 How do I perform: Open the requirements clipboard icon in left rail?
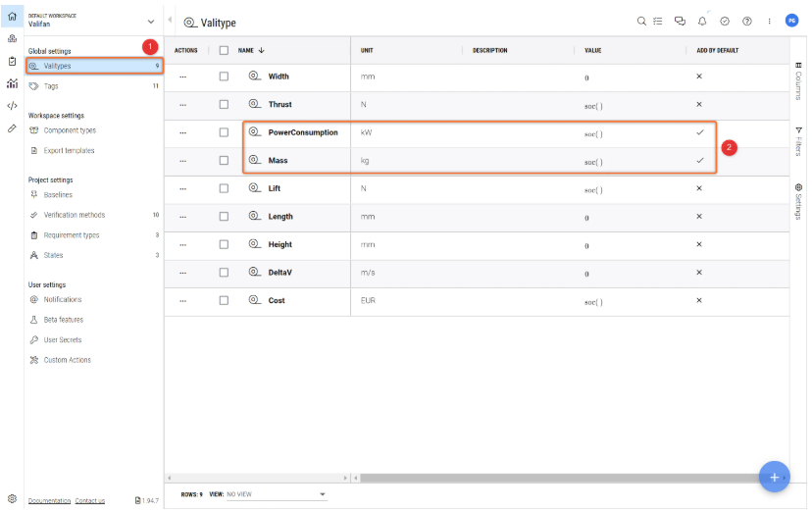click(x=12, y=61)
